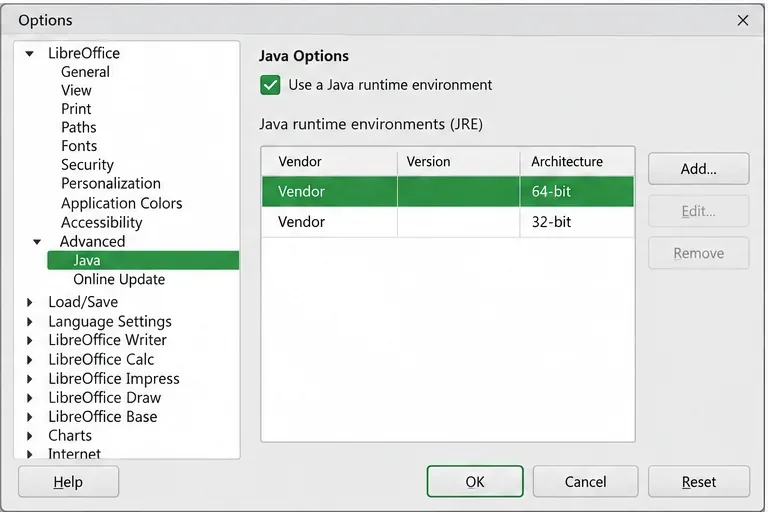The image size is (768, 512).
Task: Click the Remove button
Action: (x=698, y=253)
